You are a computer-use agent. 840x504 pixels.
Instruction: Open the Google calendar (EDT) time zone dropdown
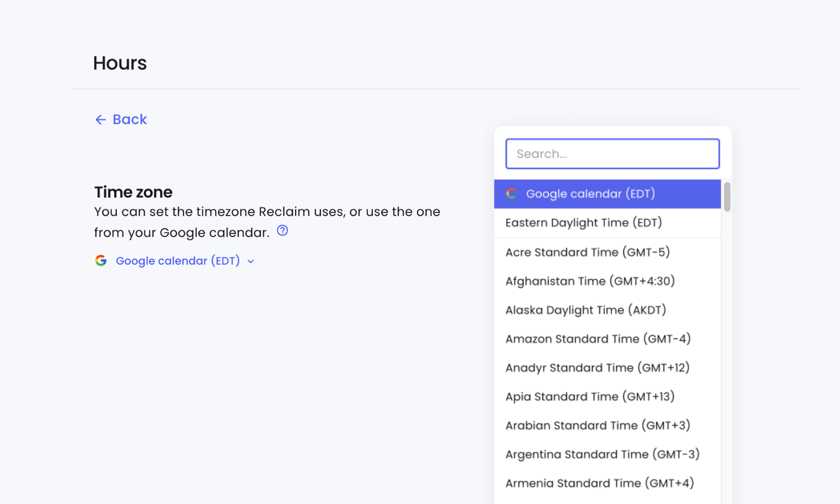pos(175,261)
